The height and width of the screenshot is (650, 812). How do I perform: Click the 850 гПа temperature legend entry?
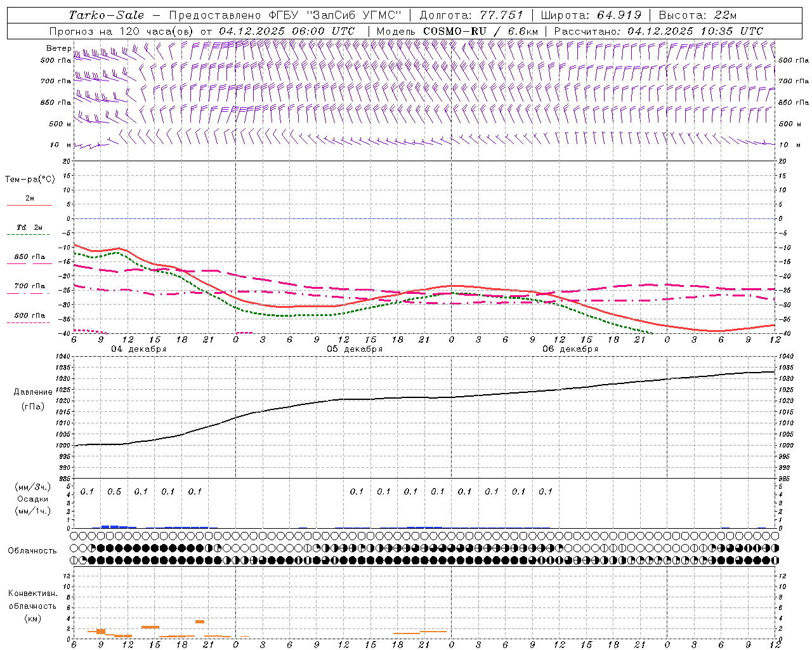[29, 258]
